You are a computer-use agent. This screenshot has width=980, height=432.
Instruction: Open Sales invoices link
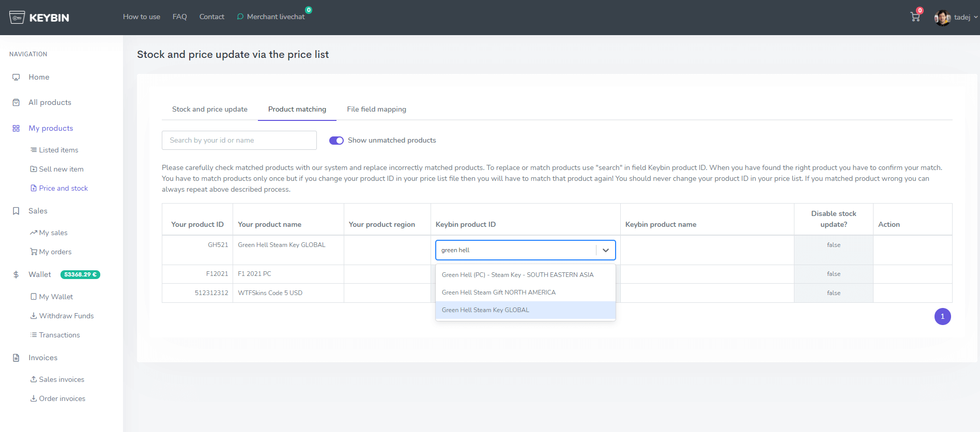point(62,379)
